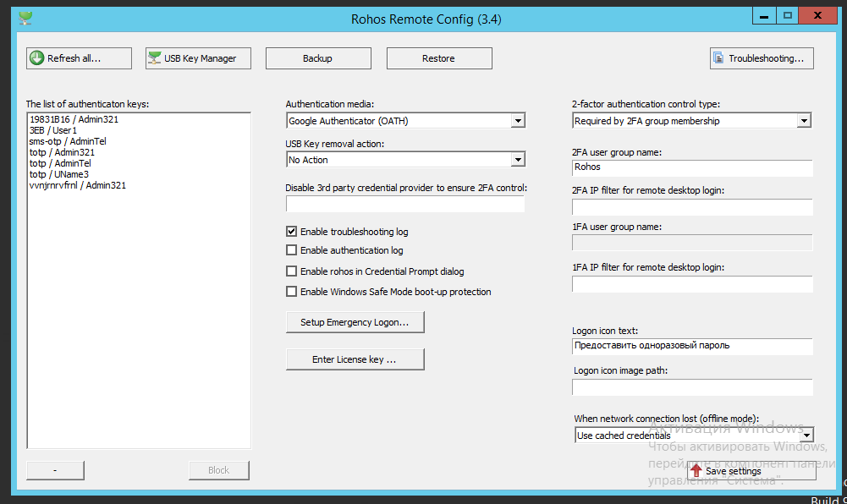Check Enable Windows Safe Mode boot-up protection

[x=292, y=292]
